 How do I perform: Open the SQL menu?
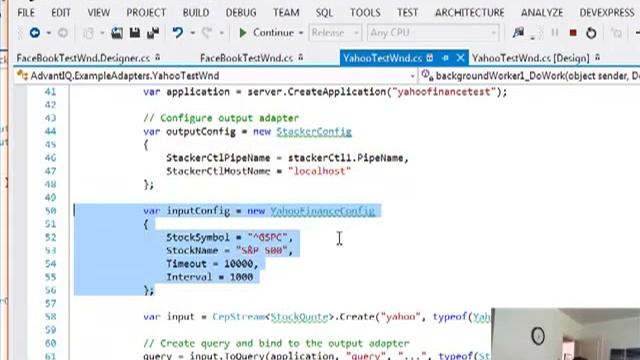click(x=324, y=13)
